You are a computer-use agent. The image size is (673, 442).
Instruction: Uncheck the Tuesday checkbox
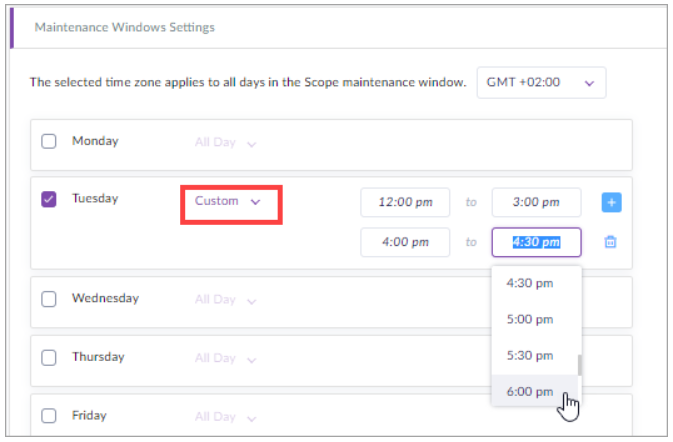click(x=49, y=200)
